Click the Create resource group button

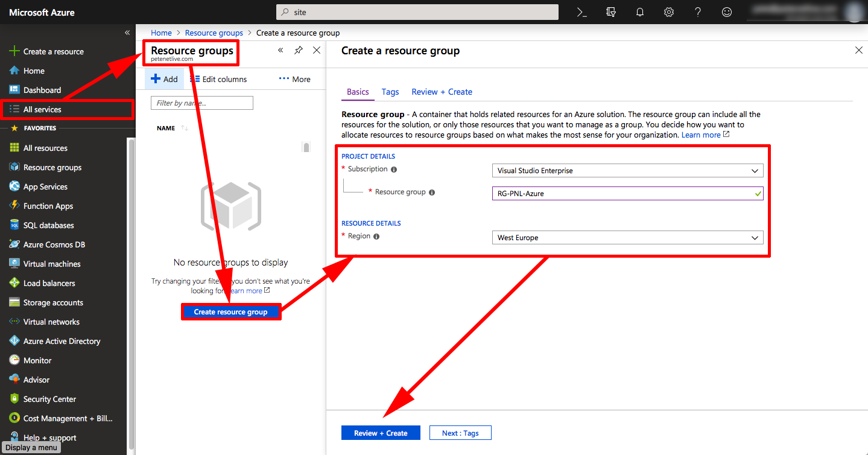click(x=231, y=312)
